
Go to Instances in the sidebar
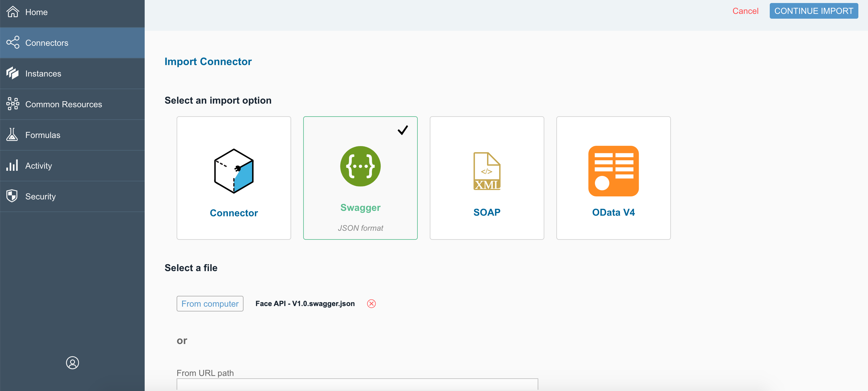[x=43, y=74]
